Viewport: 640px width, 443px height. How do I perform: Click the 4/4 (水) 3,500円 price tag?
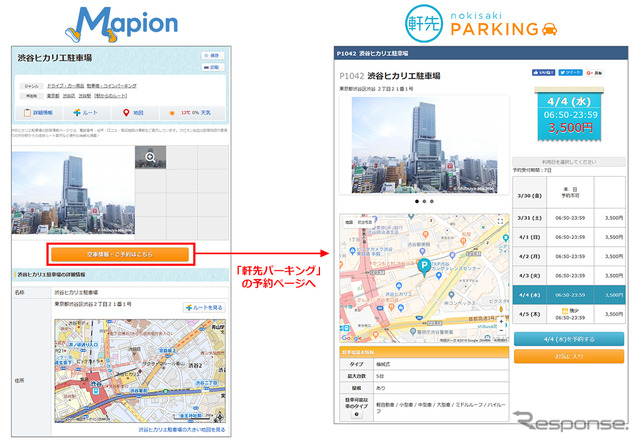pyautogui.click(x=570, y=115)
